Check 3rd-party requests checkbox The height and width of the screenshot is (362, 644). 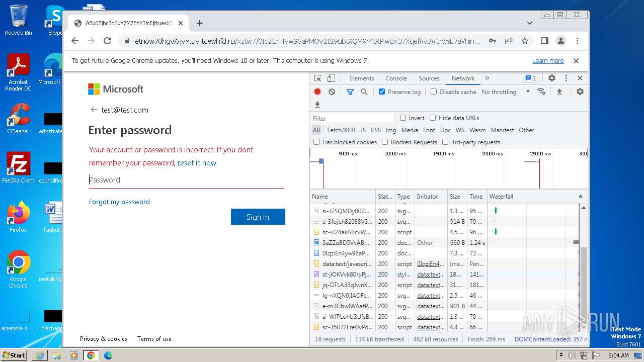(x=445, y=142)
